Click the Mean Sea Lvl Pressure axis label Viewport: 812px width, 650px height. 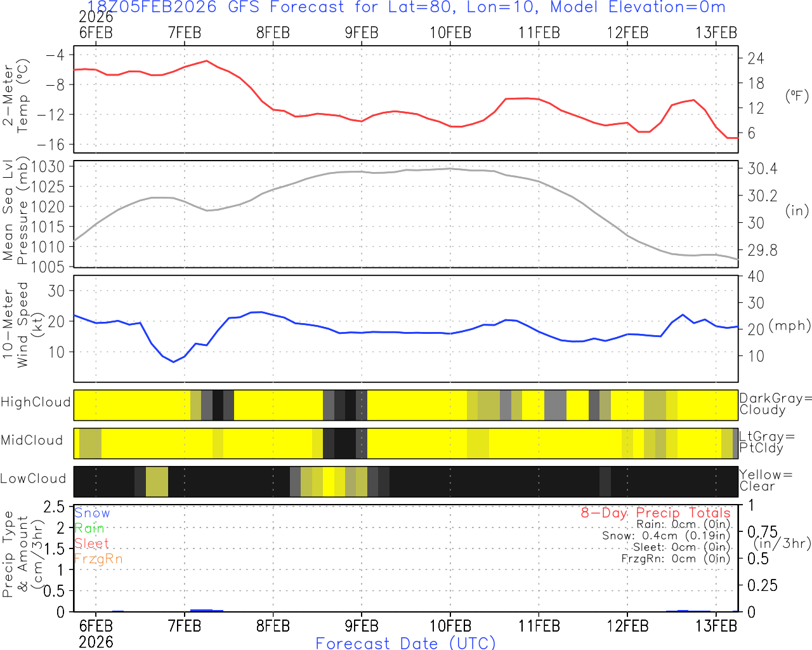[x=15, y=213]
